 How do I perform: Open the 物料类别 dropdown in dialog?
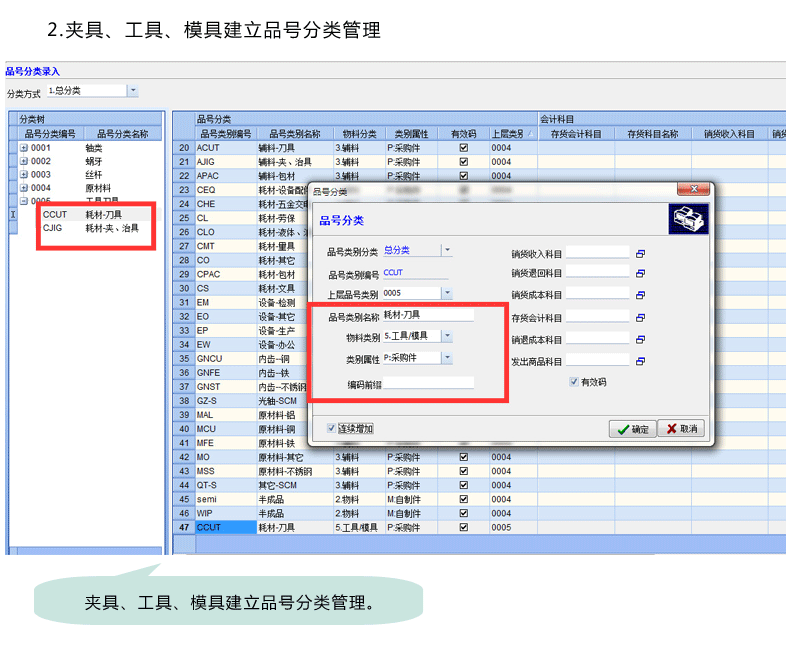[x=447, y=336]
